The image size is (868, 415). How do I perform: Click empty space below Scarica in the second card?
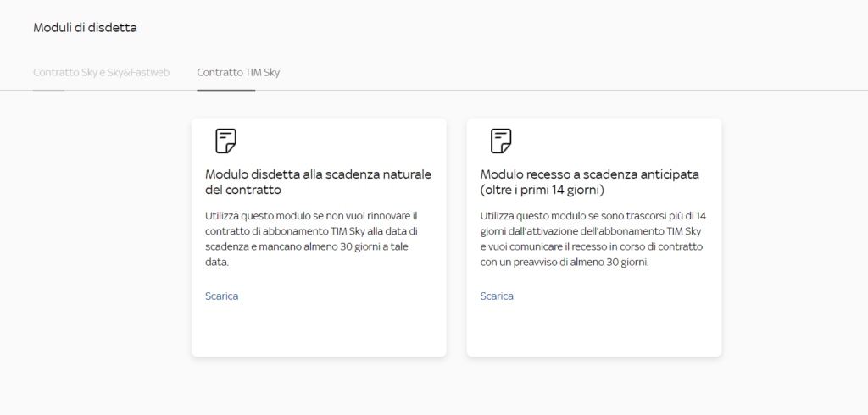point(593,330)
